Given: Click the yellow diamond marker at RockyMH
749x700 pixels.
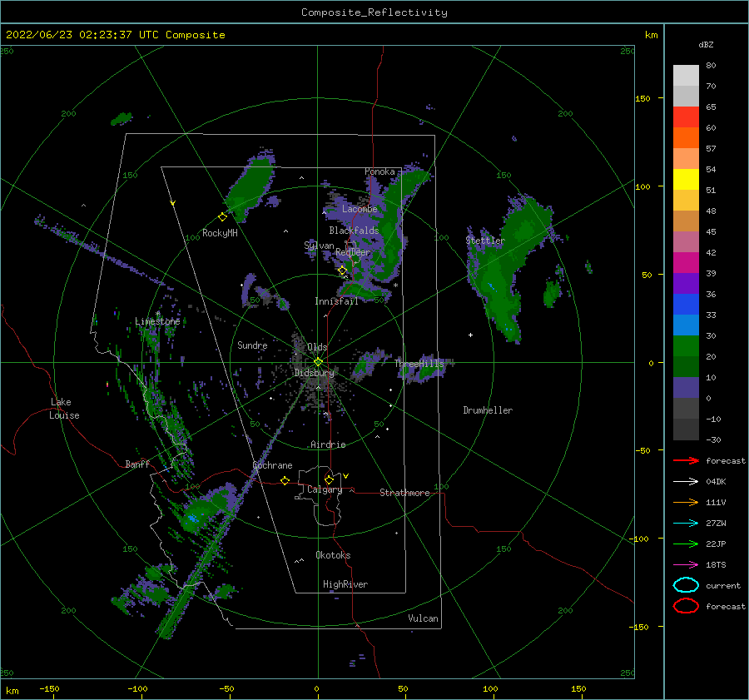Looking at the screenshot, I should (x=222, y=217).
